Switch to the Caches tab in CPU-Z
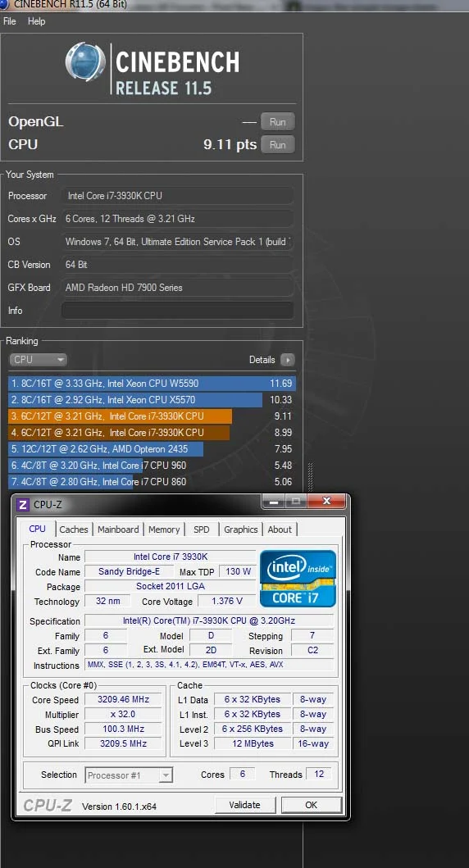This screenshot has height=868, width=469. click(74, 529)
